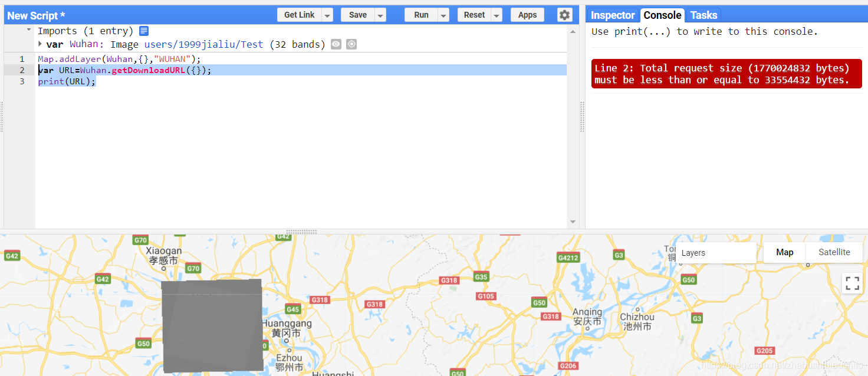868x376 pixels.
Task: Click Anqing city label on map
Action: click(x=587, y=316)
